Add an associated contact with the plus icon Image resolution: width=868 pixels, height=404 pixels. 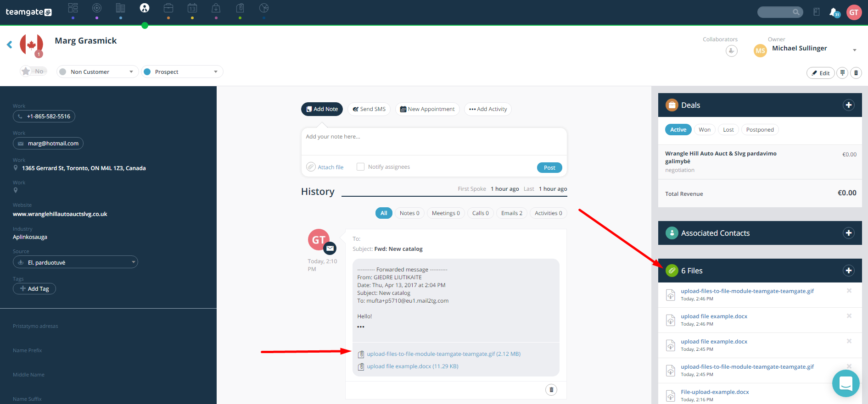point(849,233)
